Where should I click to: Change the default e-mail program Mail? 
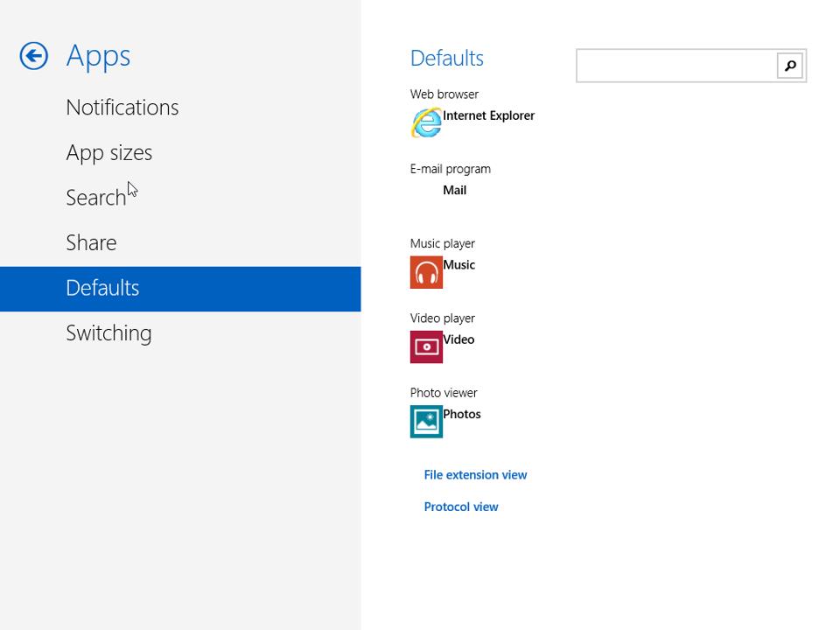pos(454,190)
